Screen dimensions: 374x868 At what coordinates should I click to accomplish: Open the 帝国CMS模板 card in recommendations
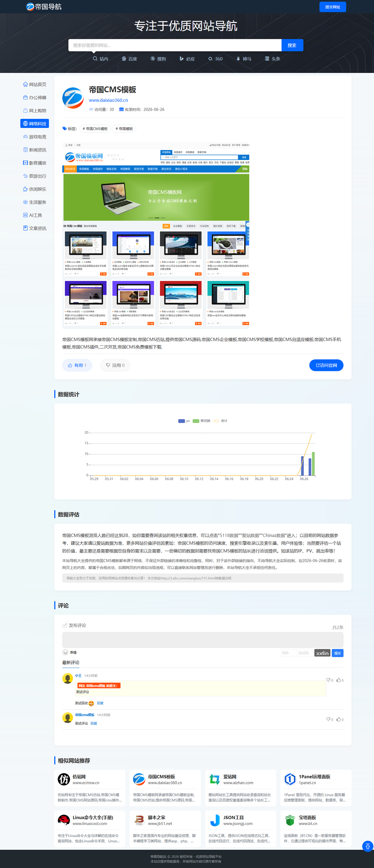coord(165,787)
